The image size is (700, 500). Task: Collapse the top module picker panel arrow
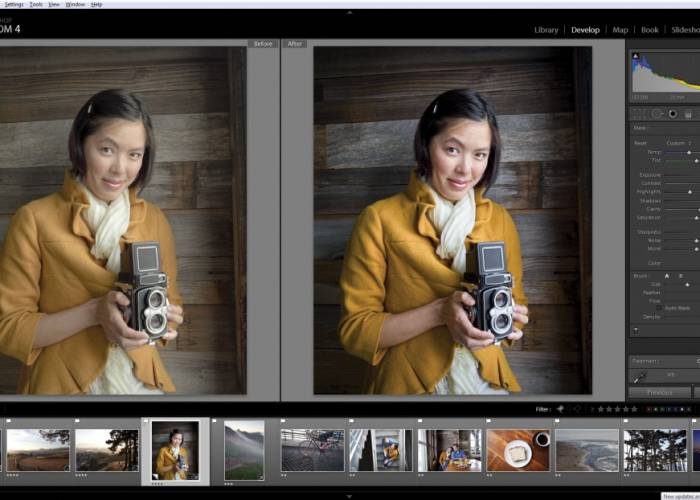click(350, 12)
